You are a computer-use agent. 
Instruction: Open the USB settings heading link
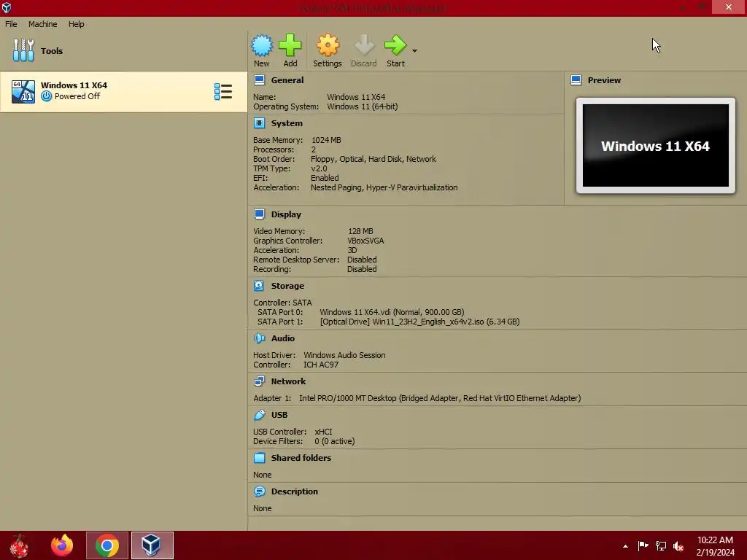(x=279, y=415)
